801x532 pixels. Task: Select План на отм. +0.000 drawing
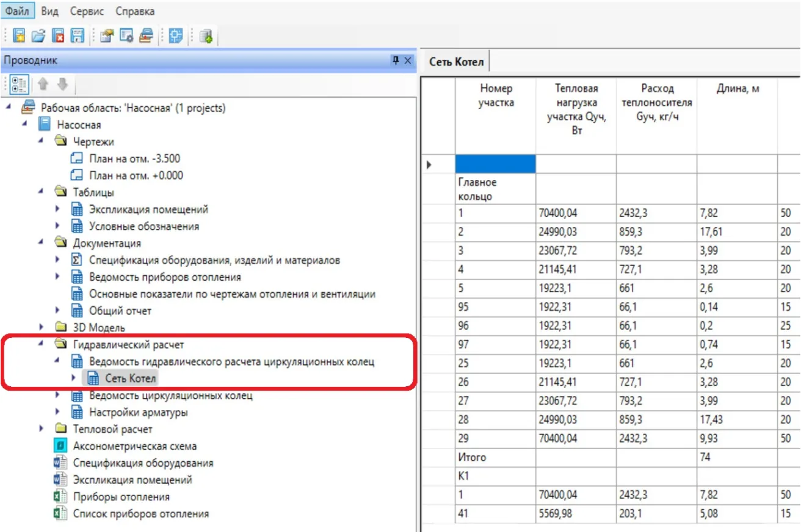click(136, 176)
